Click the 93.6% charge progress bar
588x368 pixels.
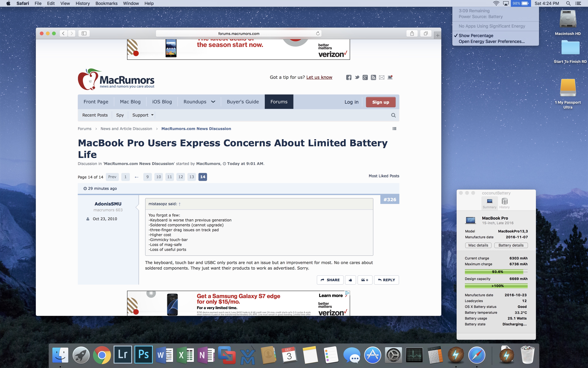(x=496, y=272)
